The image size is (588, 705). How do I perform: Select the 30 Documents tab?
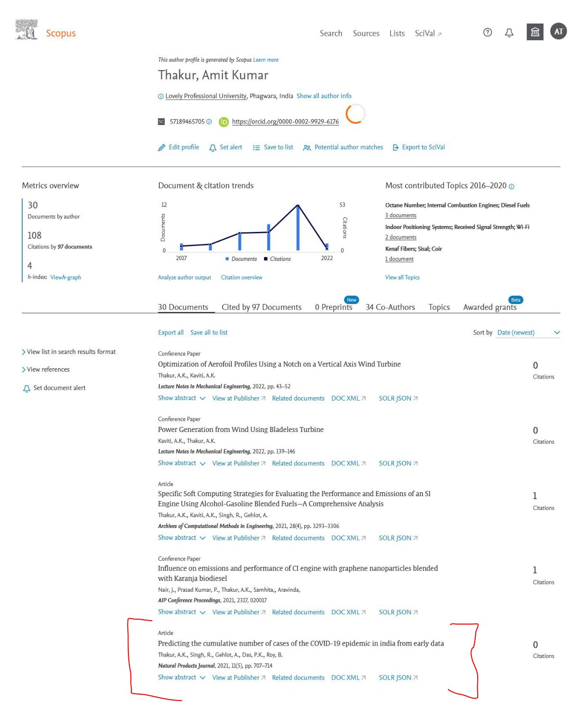183,307
